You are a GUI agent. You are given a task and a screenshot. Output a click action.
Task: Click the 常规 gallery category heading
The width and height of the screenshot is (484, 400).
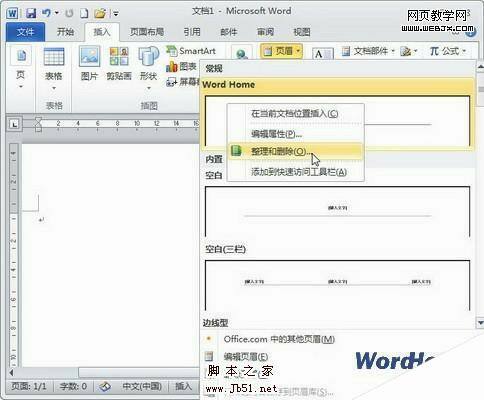[x=214, y=69]
